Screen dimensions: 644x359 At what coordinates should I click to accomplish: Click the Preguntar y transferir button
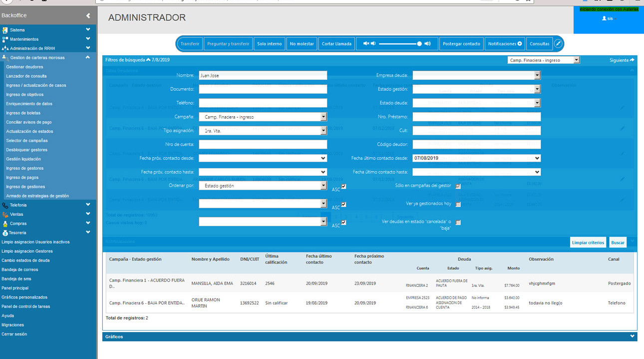click(228, 44)
